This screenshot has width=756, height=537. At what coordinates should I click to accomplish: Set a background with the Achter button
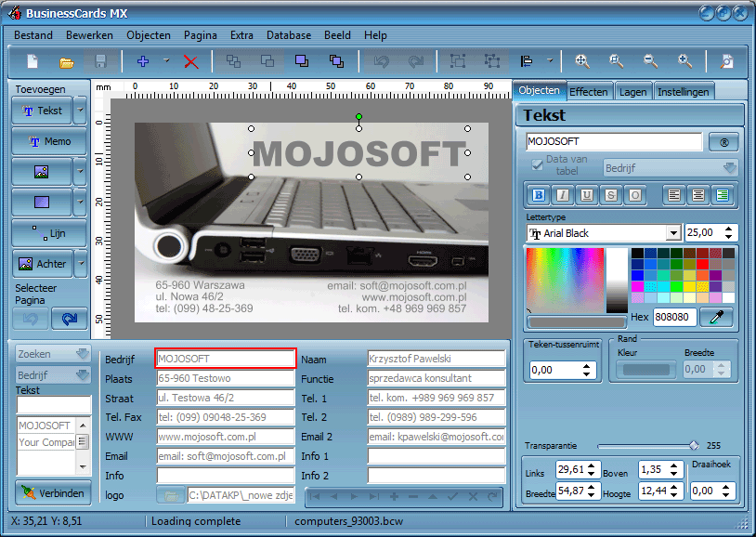pos(43,264)
